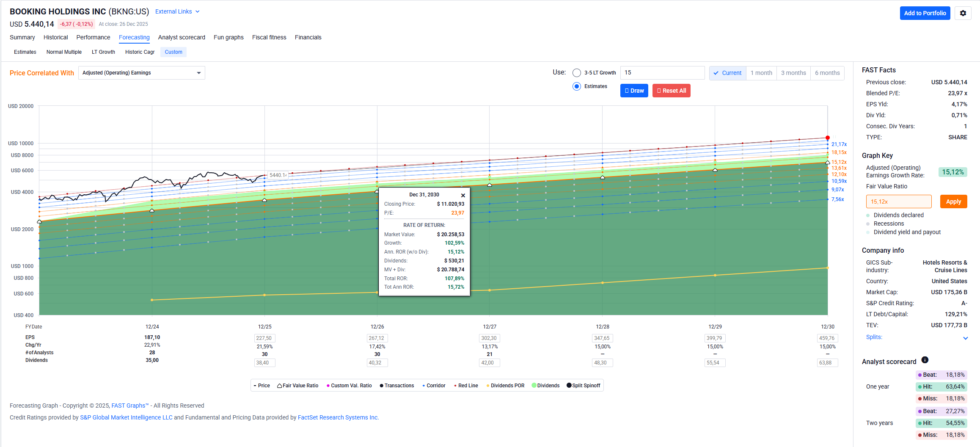Toggle Transactions legend marker
980x447 pixels.
pos(382,386)
